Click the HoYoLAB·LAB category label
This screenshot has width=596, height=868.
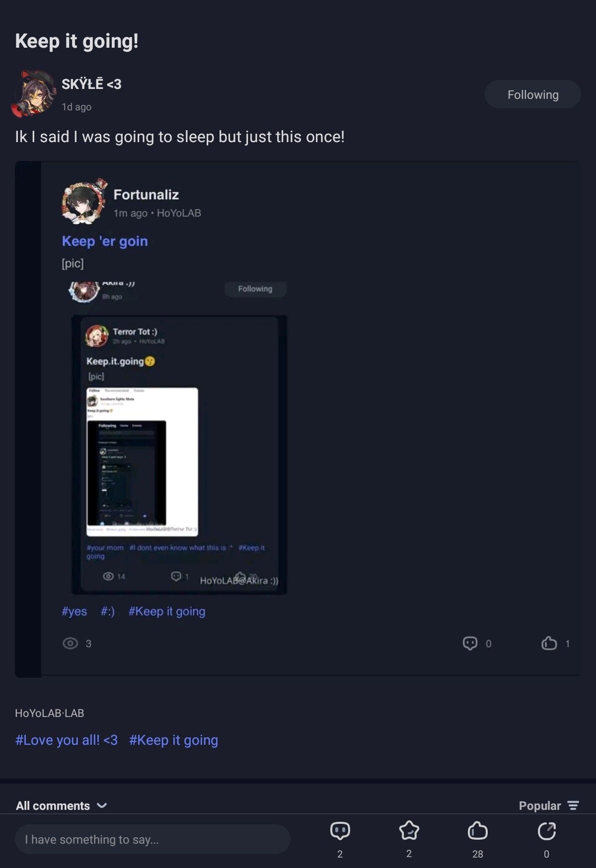(50, 713)
